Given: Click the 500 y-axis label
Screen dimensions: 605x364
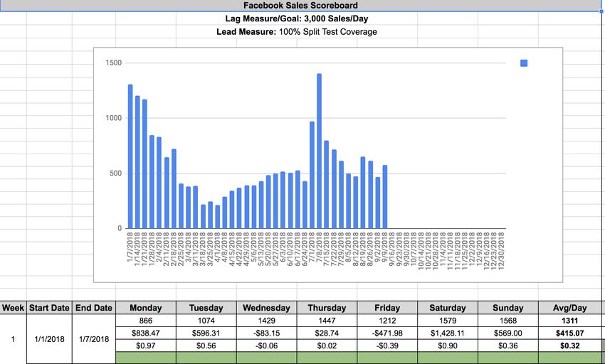Looking at the screenshot, I should click(116, 173).
